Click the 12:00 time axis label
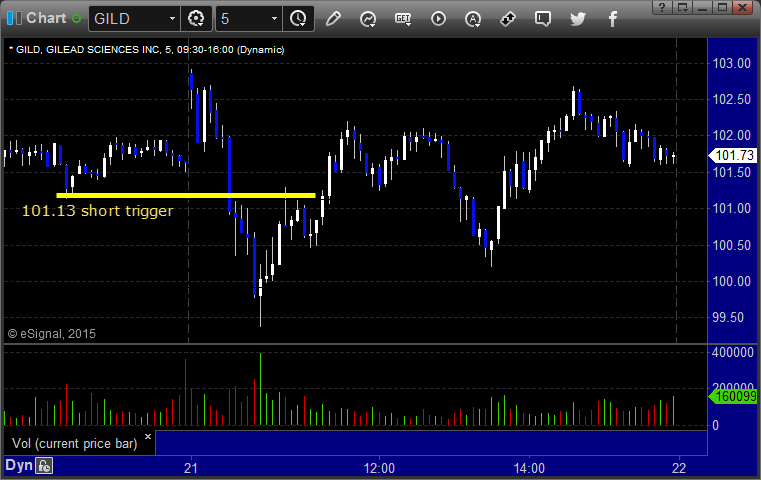This screenshot has height=480, width=761. [379, 468]
